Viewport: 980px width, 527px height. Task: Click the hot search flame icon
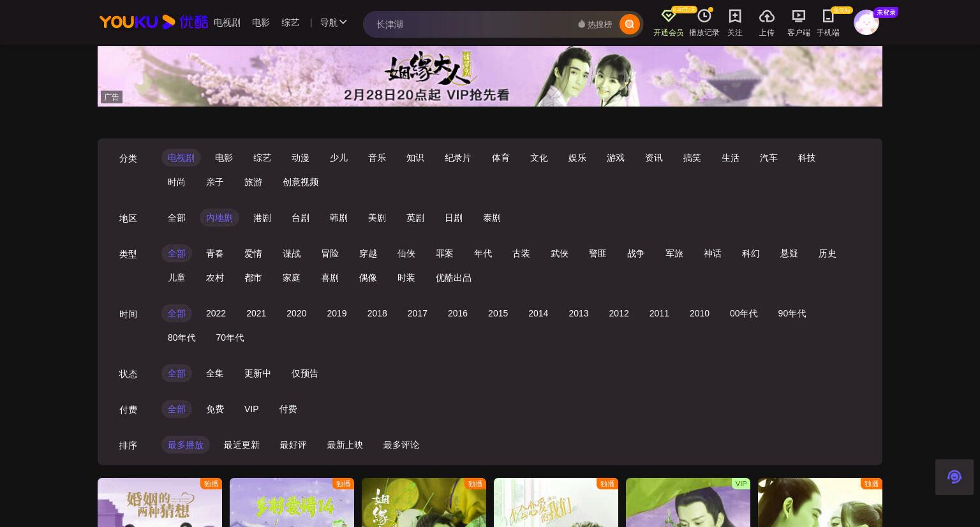tap(581, 24)
